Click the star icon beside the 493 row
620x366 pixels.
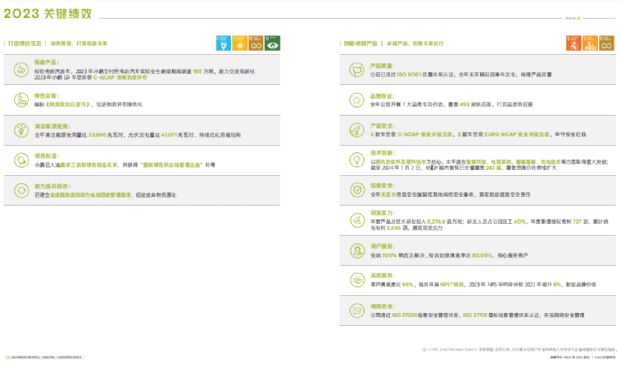point(357,100)
